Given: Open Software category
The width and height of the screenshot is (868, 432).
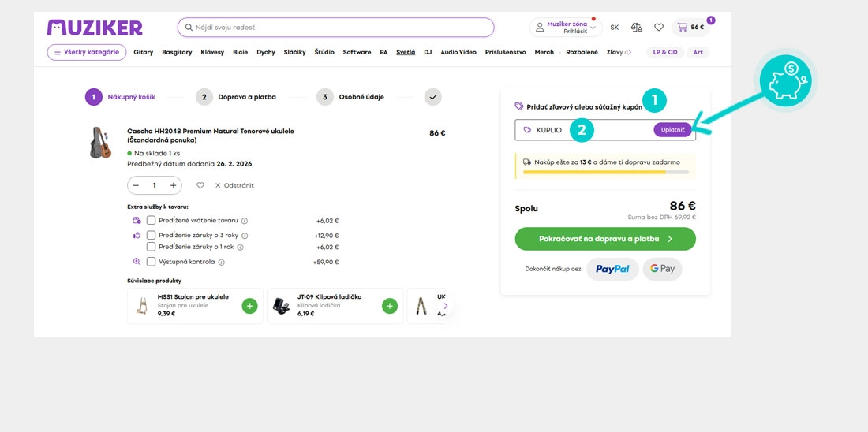Looking at the screenshot, I should (357, 52).
